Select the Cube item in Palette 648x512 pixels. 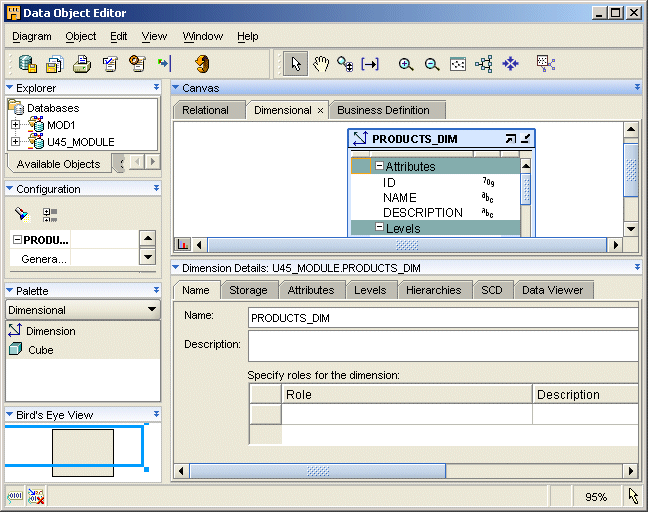tap(40, 350)
